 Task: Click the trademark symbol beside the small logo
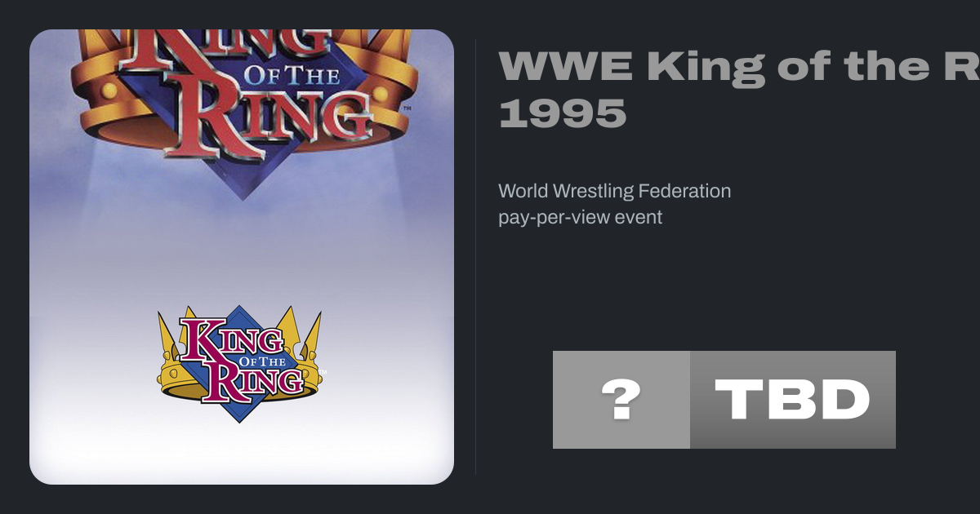[324, 372]
